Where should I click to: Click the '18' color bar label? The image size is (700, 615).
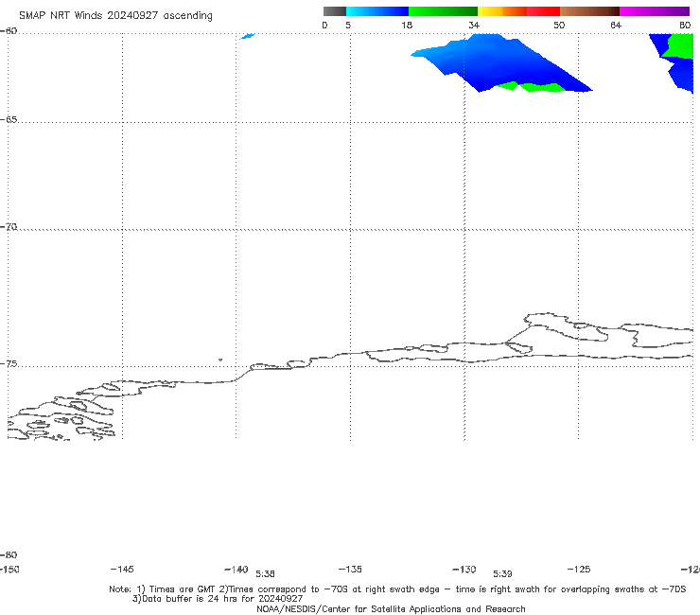point(407,26)
